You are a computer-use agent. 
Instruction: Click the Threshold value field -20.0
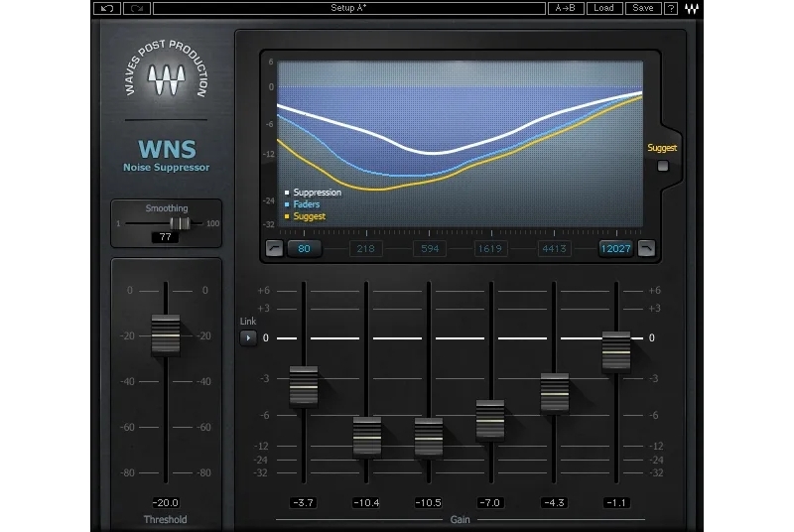tap(166, 502)
